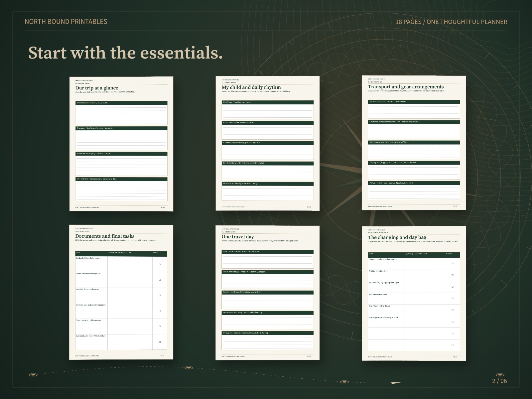This screenshot has width=532, height=399.
Task: Click the 'Start with the essentials.' heading
Action: tap(125, 53)
